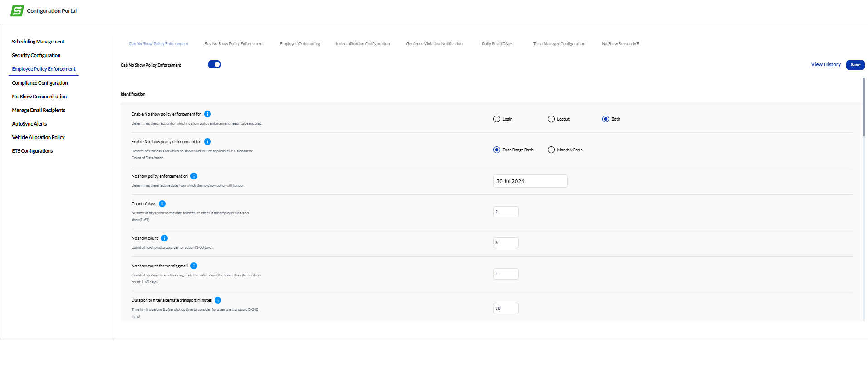The width and height of the screenshot is (868, 367).
Task: Switch to Bus No Show Policy Enforcement tab
Action: [x=234, y=44]
